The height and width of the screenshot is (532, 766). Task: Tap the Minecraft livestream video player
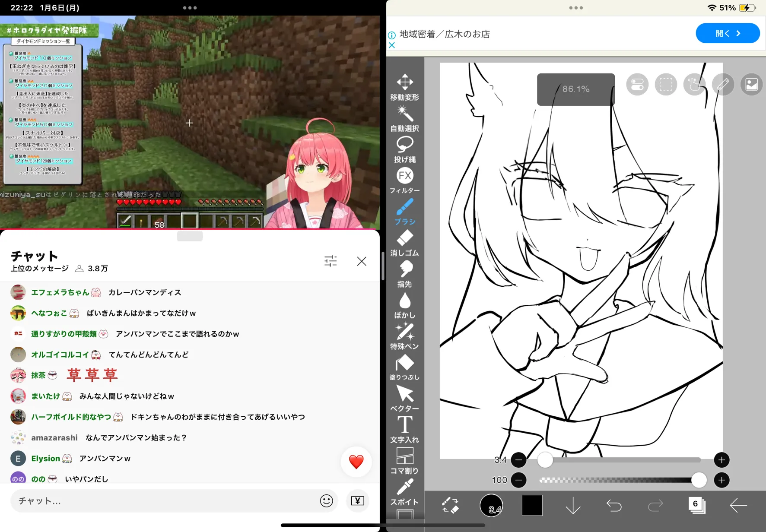coord(190,122)
